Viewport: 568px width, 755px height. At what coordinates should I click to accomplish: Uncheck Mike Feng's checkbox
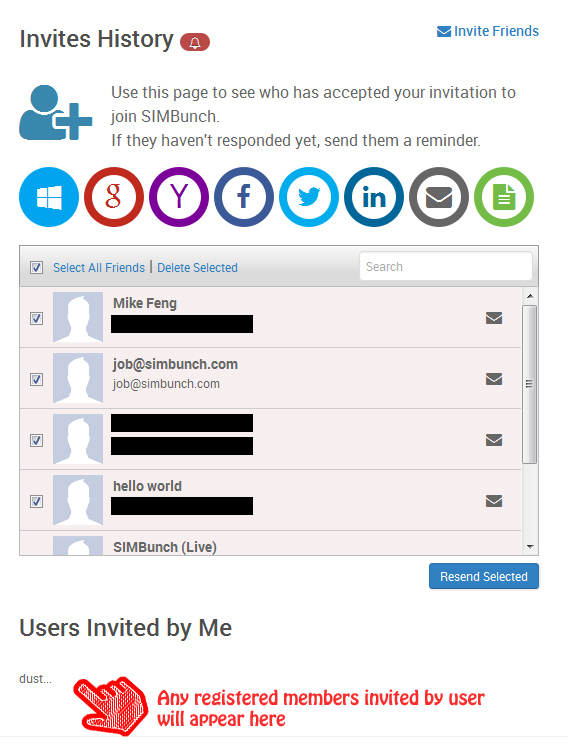tap(37, 318)
